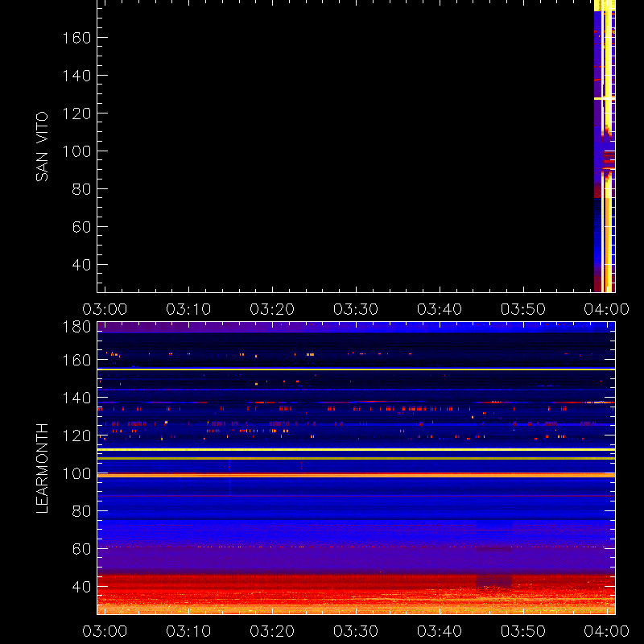Click the LEARMONTH axis label
Image resolution: width=644 pixels, height=644 pixels.
tap(42, 469)
